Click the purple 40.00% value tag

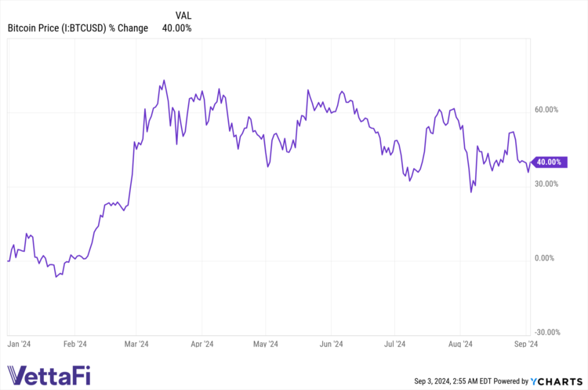[547, 162]
